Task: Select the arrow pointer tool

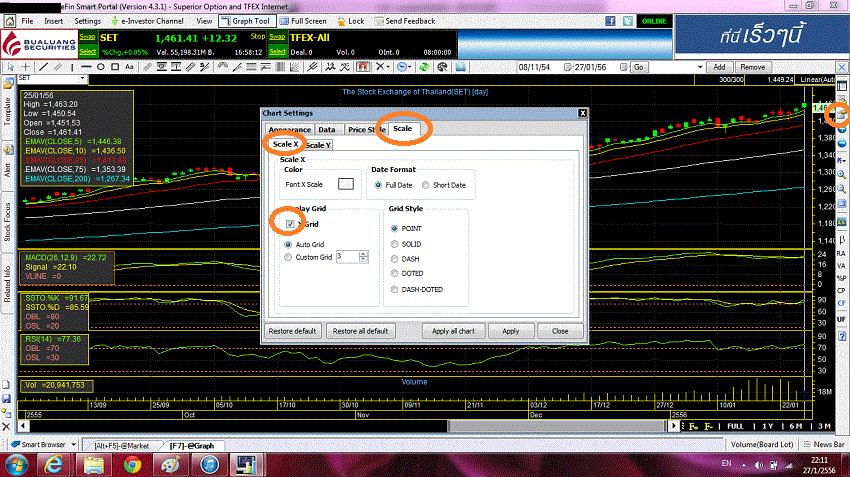Action: click(x=10, y=67)
